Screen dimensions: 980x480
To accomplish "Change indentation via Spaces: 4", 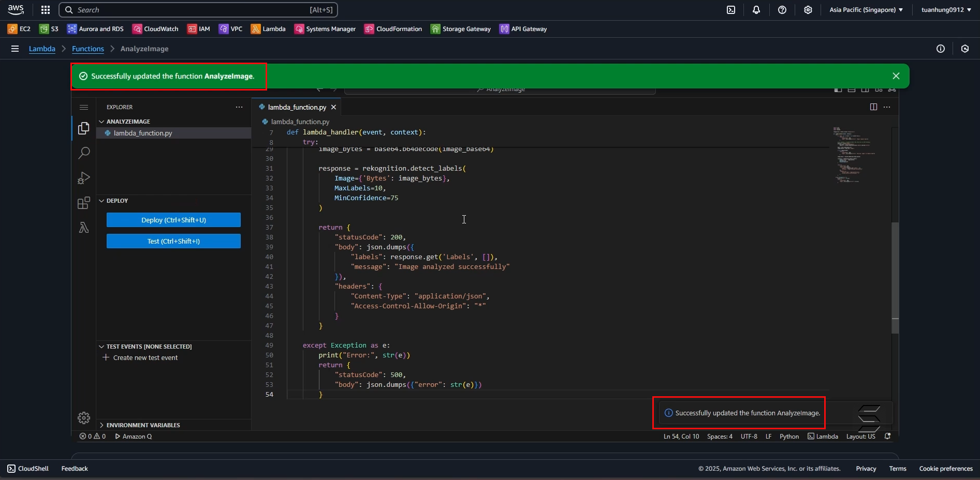I will (x=720, y=437).
